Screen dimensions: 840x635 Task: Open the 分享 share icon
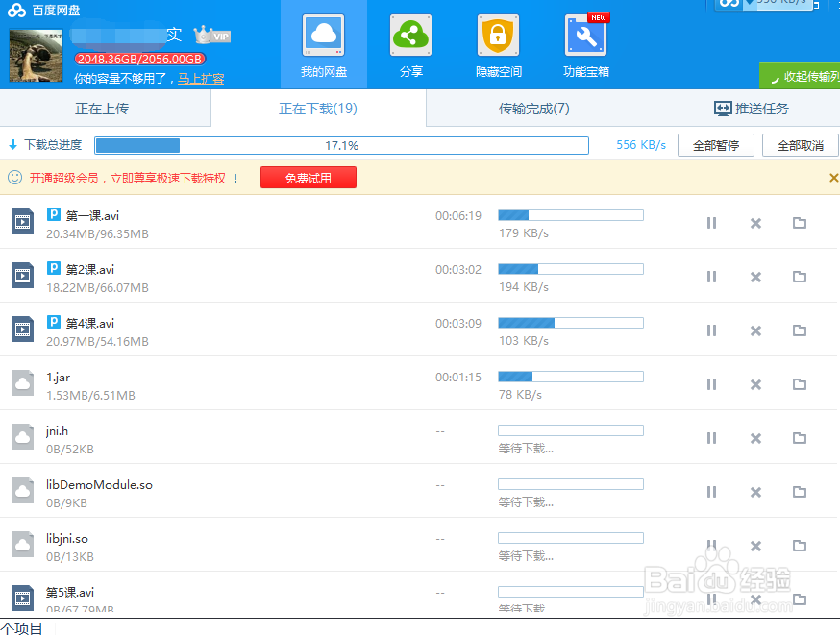click(411, 36)
